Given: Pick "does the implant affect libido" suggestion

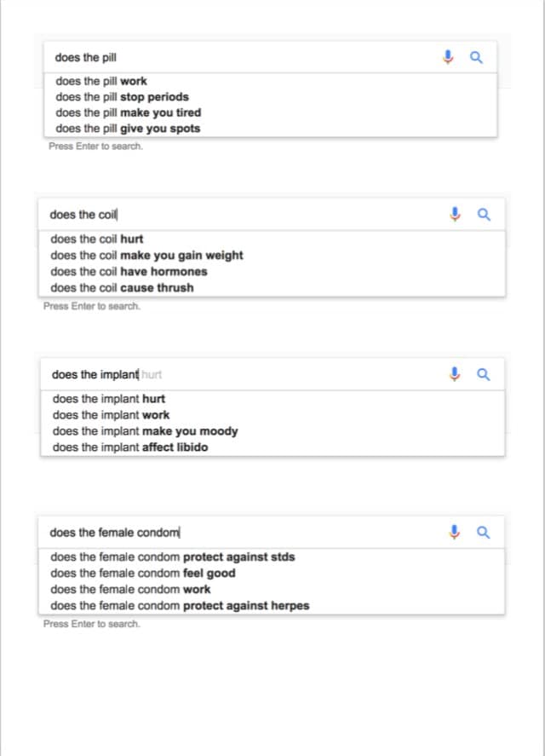Looking at the screenshot, I should [130, 447].
